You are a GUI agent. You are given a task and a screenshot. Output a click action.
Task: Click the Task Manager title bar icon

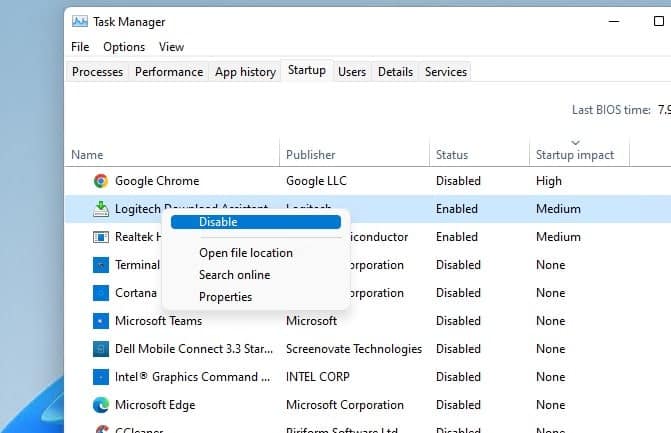(81, 21)
